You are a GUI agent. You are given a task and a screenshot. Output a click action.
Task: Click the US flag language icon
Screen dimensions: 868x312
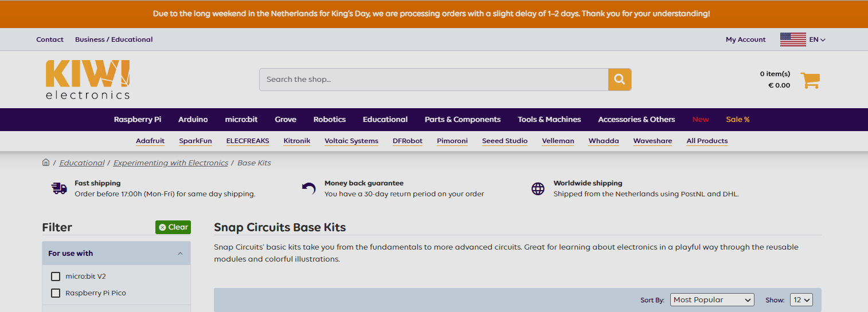tap(793, 40)
